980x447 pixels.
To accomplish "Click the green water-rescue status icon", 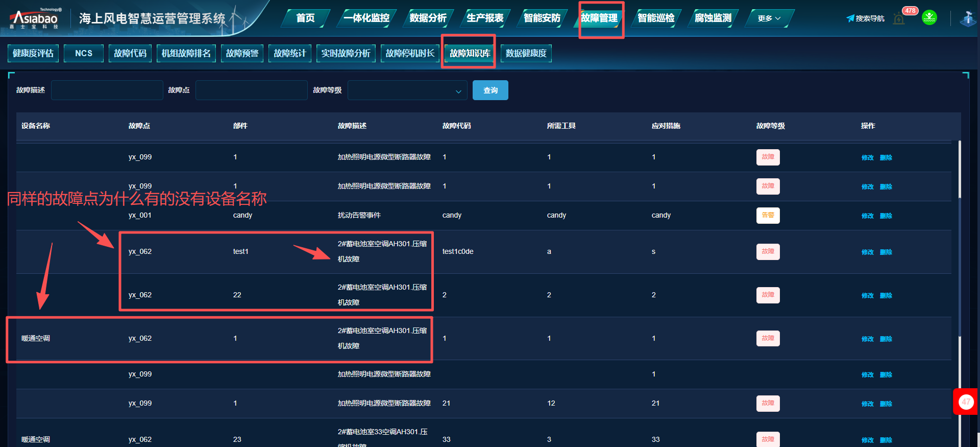I will tap(929, 18).
